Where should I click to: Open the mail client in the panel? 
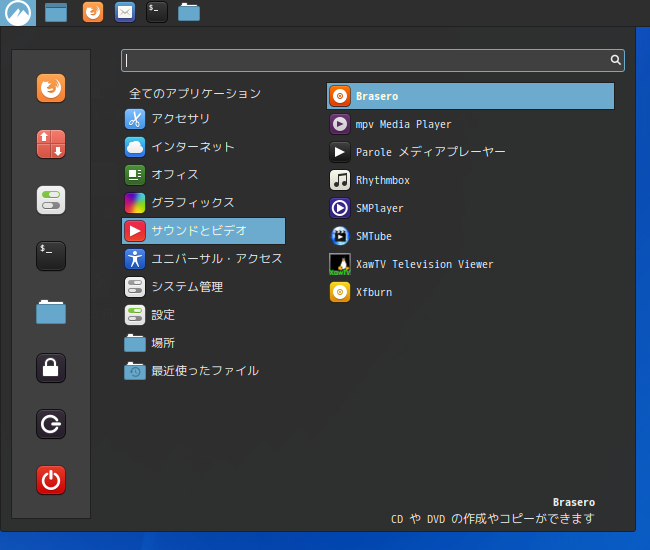(x=125, y=12)
